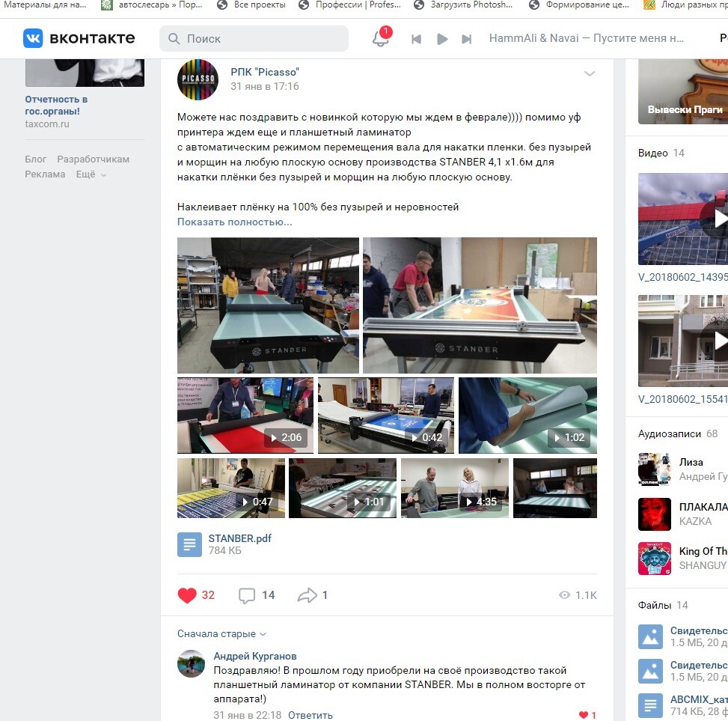728x721 pixels.
Task: Open the VK logo home link
Action: pos(79,38)
